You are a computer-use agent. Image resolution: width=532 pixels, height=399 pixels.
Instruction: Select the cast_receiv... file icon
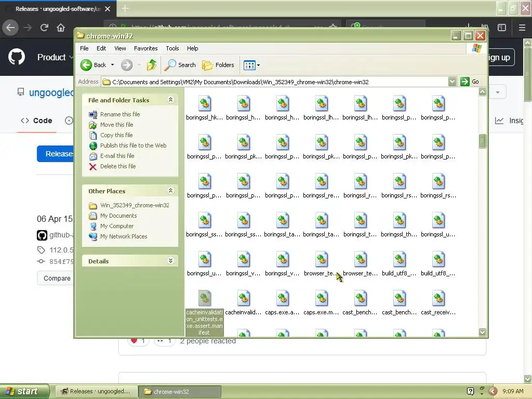click(438, 299)
